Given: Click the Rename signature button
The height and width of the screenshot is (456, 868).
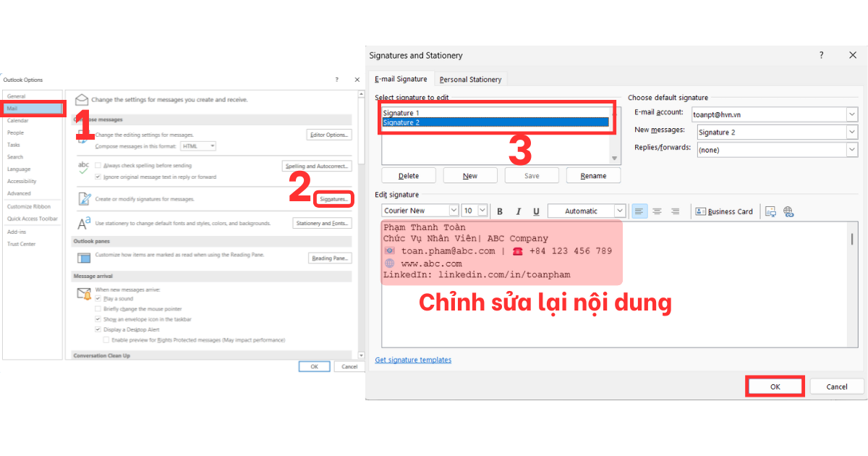Looking at the screenshot, I should tap(593, 174).
